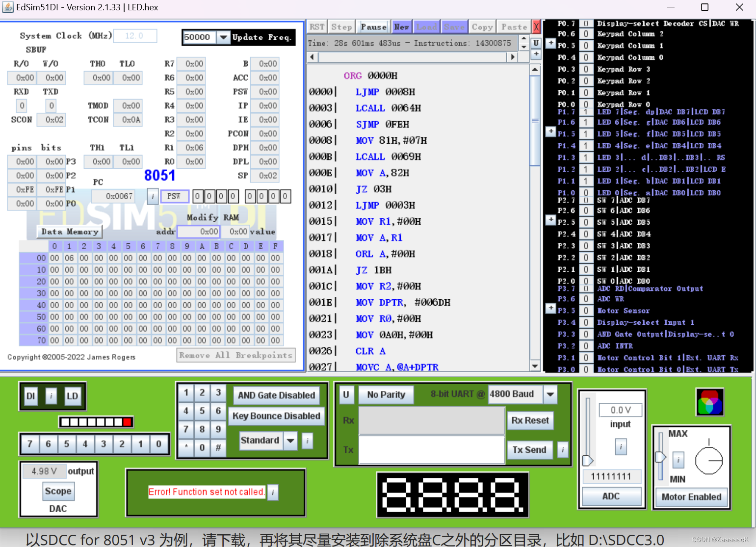The height and width of the screenshot is (547, 756).
Task: Click the U button above port list
Action: pyautogui.click(x=536, y=43)
